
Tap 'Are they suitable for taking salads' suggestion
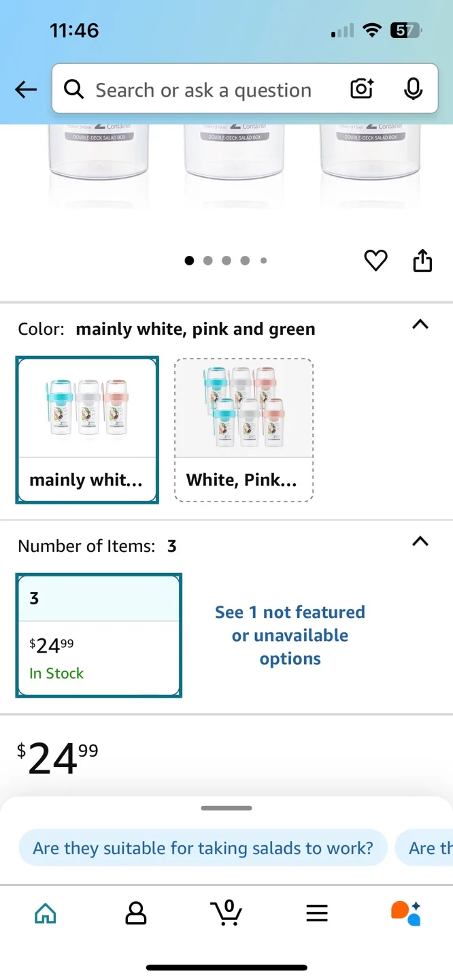(x=203, y=848)
